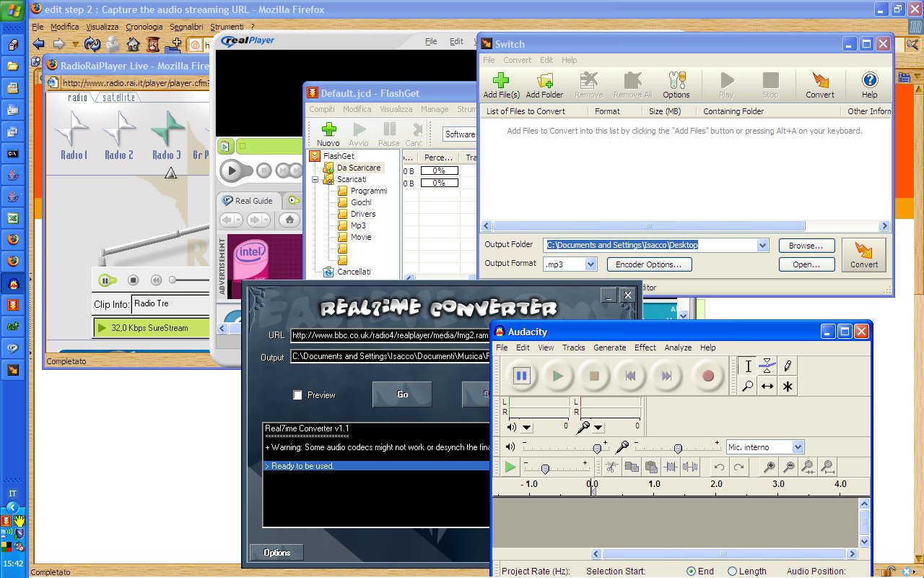Screen dimensions: 924x578
Task: Adjust the Audacity input microphone volume slider
Action: (x=677, y=447)
